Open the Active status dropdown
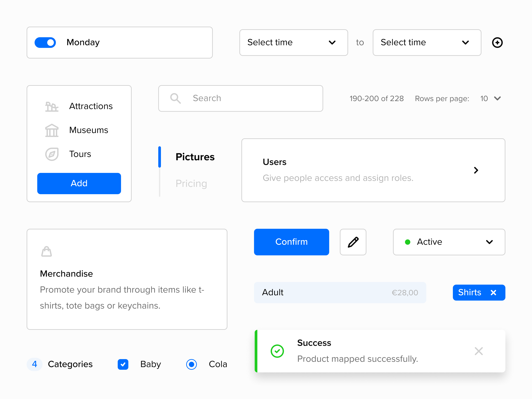The width and height of the screenshot is (532, 399). 449,242
